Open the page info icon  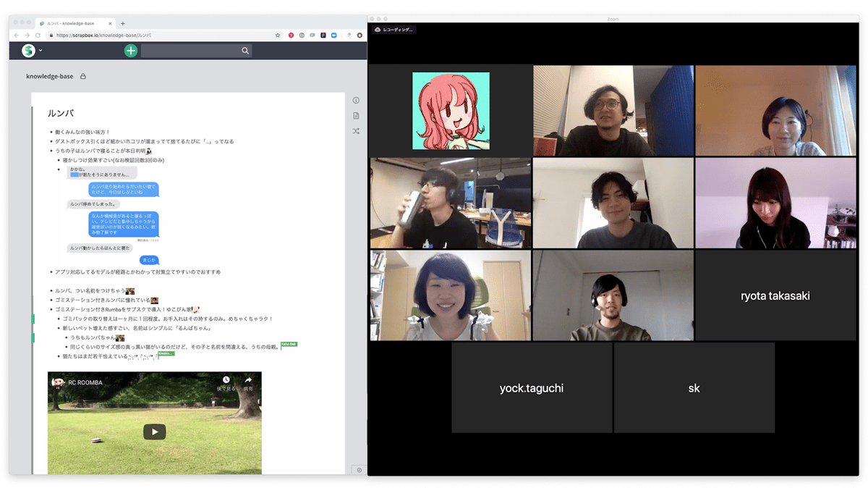[x=356, y=101]
